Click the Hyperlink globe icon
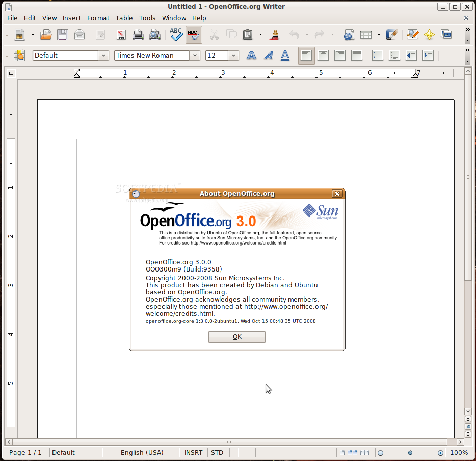 coord(349,35)
